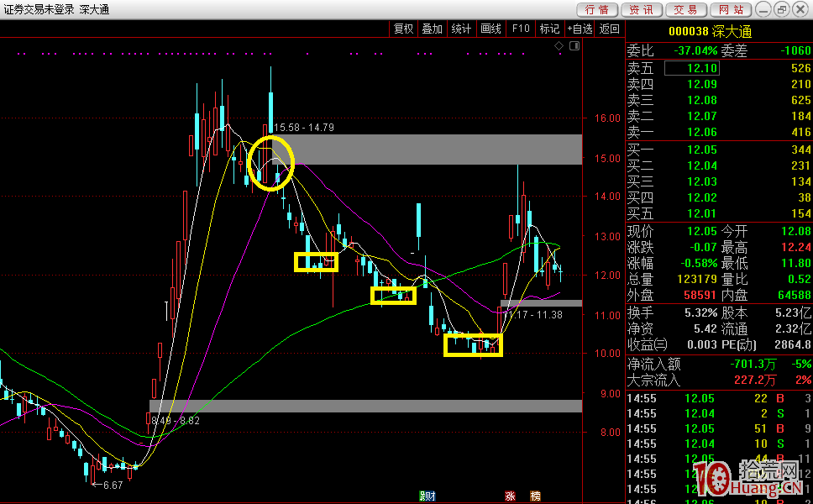Click the 10.00 price axis label
The width and height of the screenshot is (813, 504).
click(607, 354)
